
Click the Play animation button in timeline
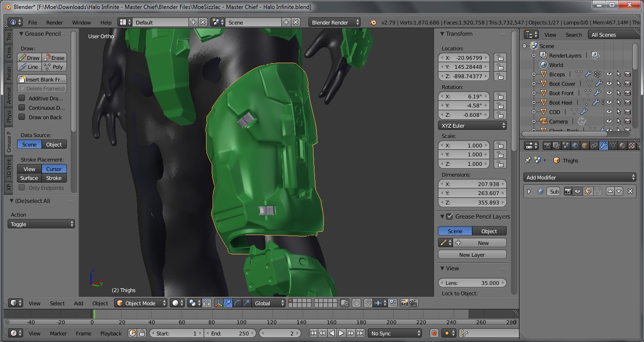coord(341,333)
